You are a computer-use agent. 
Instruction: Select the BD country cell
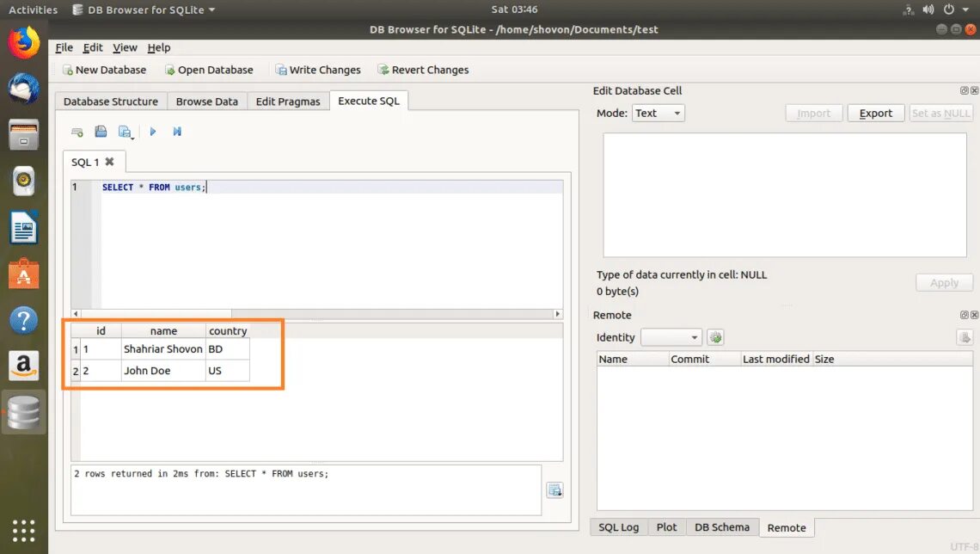228,349
